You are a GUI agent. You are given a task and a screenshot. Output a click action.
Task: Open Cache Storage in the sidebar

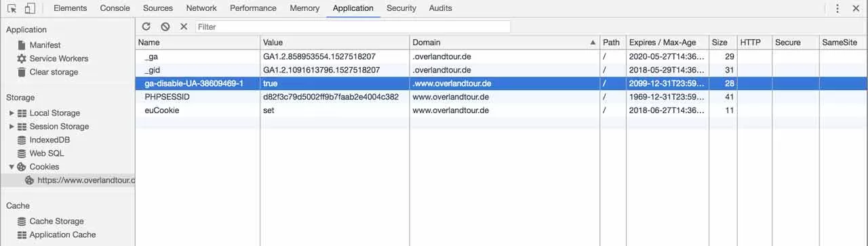pyautogui.click(x=56, y=221)
